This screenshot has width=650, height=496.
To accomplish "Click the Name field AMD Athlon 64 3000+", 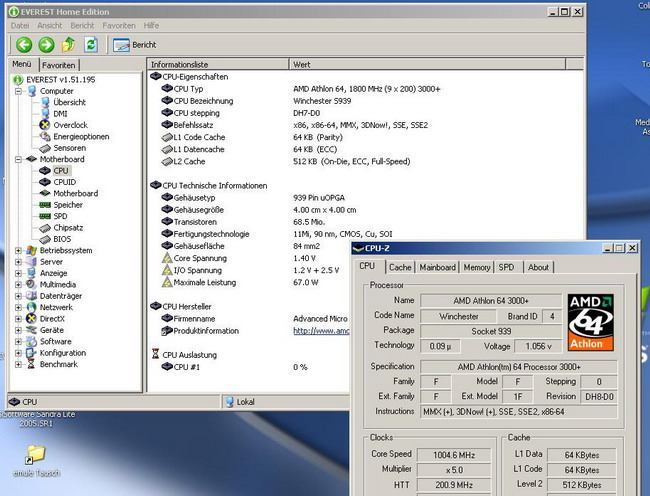I will [491, 300].
